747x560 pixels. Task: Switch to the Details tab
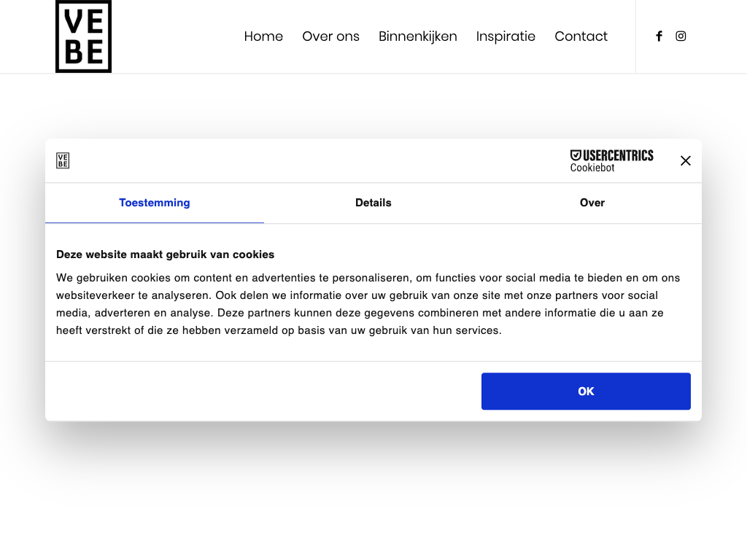(x=373, y=203)
